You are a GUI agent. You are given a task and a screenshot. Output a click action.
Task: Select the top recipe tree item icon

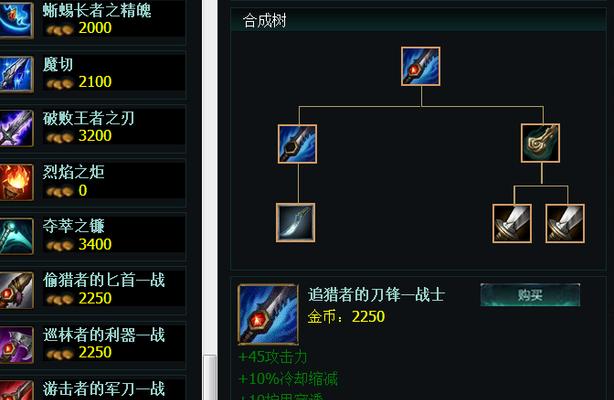421,66
